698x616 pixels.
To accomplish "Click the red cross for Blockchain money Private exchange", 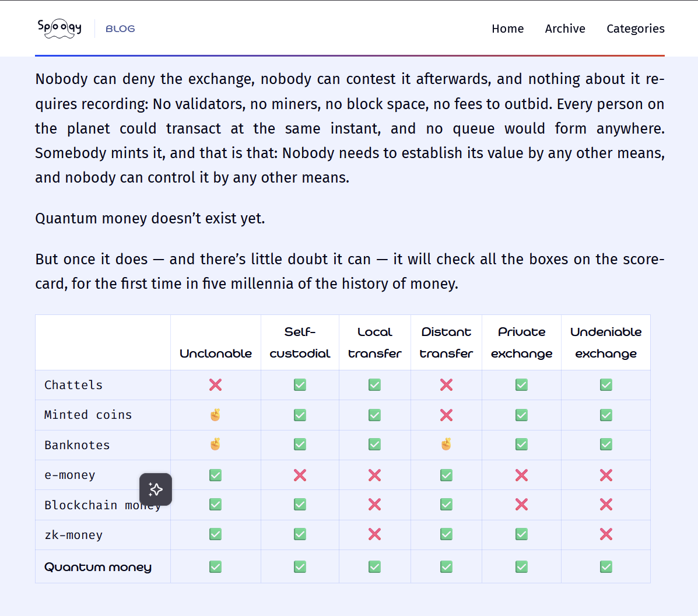I will (x=521, y=505).
